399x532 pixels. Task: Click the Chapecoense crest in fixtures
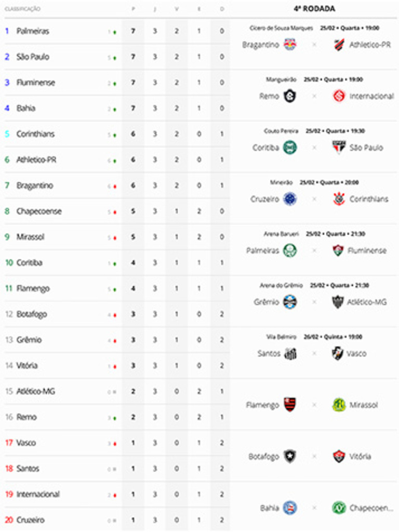[339, 508]
